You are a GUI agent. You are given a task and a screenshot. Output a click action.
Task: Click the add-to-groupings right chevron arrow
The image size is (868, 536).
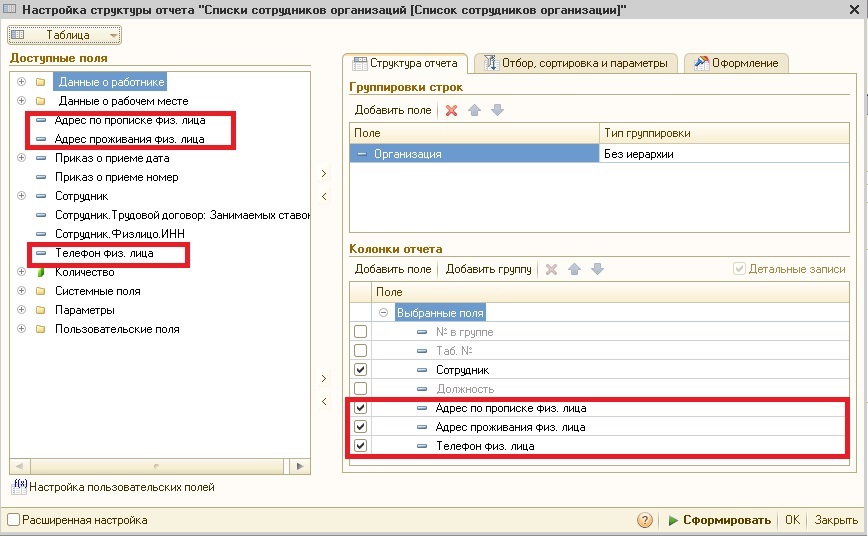pos(324,173)
